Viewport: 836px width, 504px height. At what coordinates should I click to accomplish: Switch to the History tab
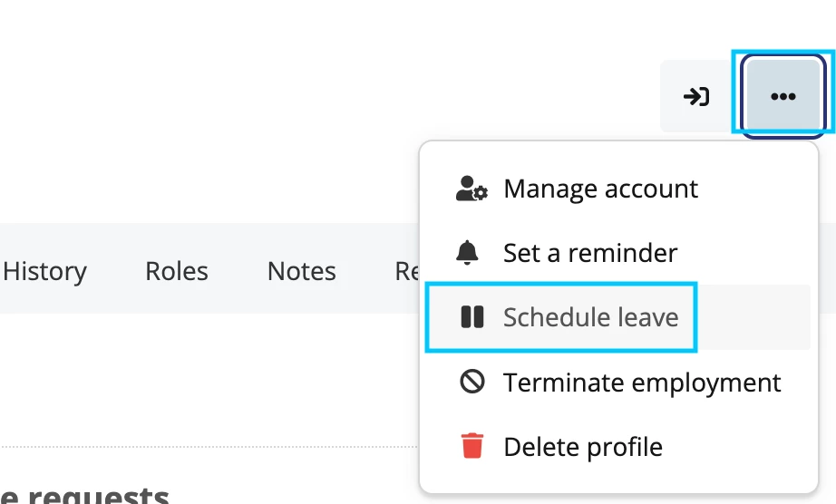coord(44,271)
